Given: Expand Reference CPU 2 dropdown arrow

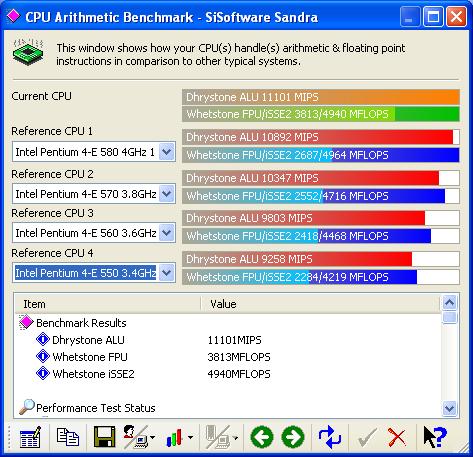Looking at the screenshot, I should [167, 194].
